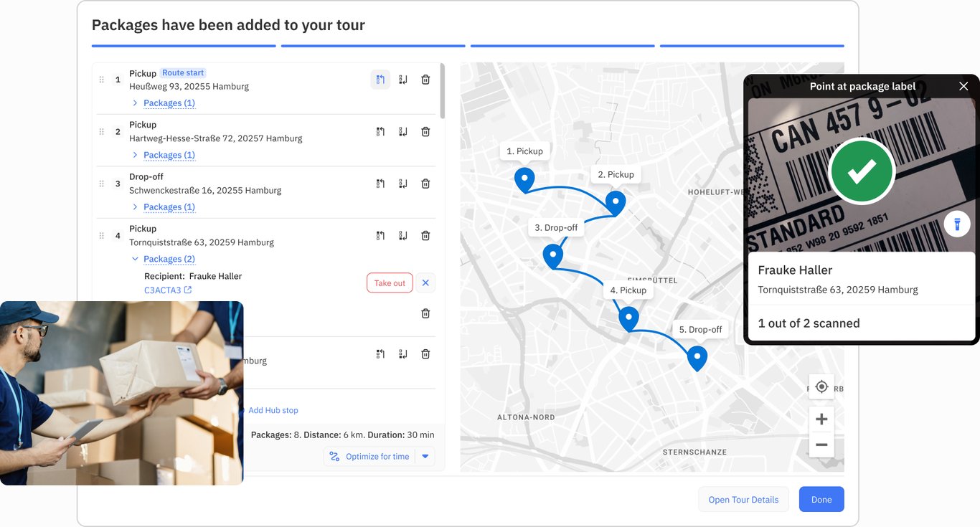The image size is (980, 527).
Task: Zoom in on the map
Action: click(x=821, y=419)
